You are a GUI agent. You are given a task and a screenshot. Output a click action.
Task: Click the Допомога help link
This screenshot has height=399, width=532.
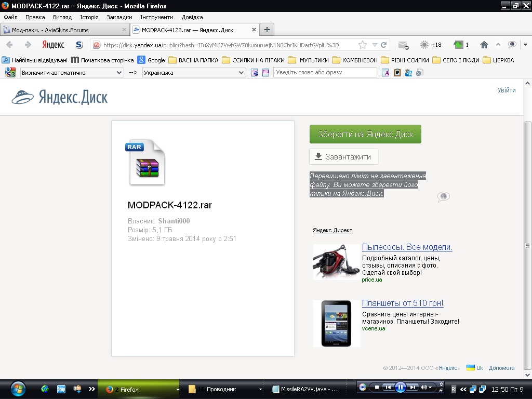[501, 368]
